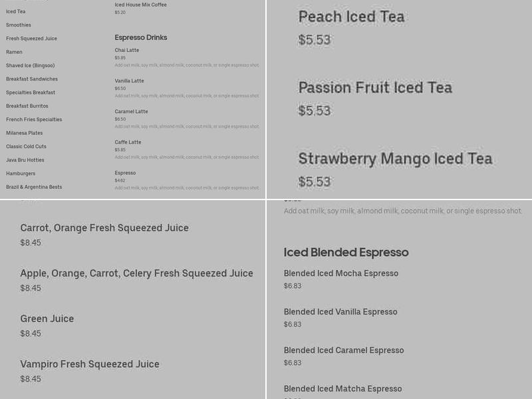532x399 pixels.
Task: Click the Espresso menu item
Action: pyautogui.click(x=125, y=172)
